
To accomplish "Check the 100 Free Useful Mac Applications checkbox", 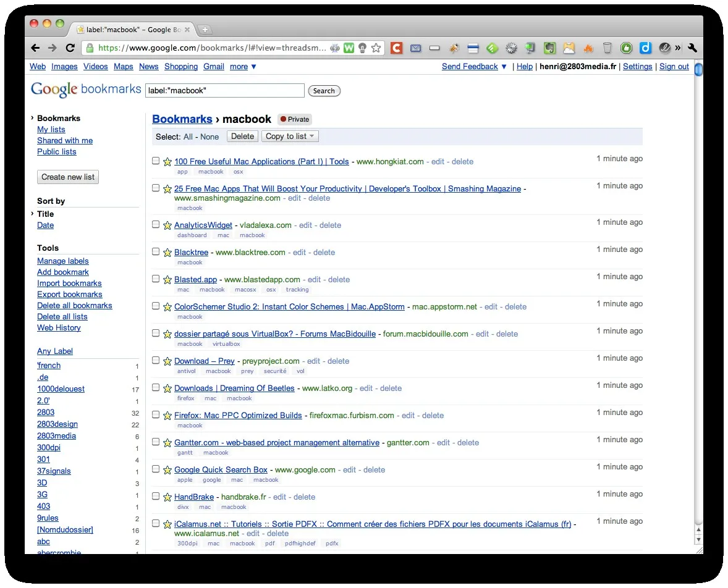I will pos(156,161).
